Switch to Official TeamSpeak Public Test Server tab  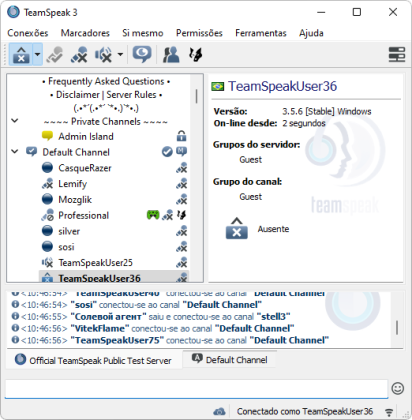pyautogui.click(x=93, y=360)
